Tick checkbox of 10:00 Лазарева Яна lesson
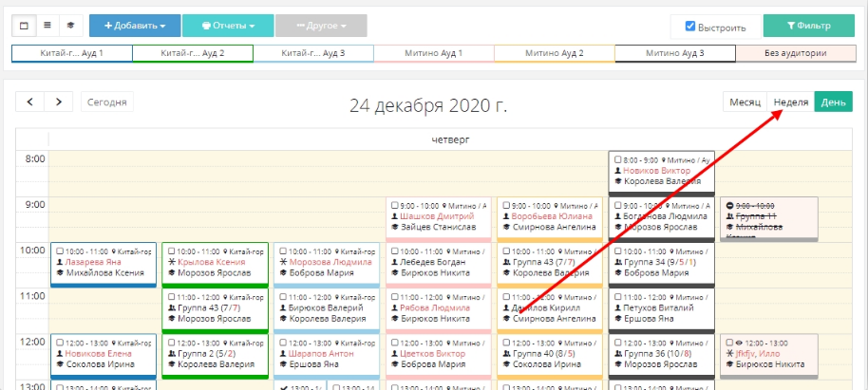Viewport: 868px width, 390px height. tap(61, 251)
